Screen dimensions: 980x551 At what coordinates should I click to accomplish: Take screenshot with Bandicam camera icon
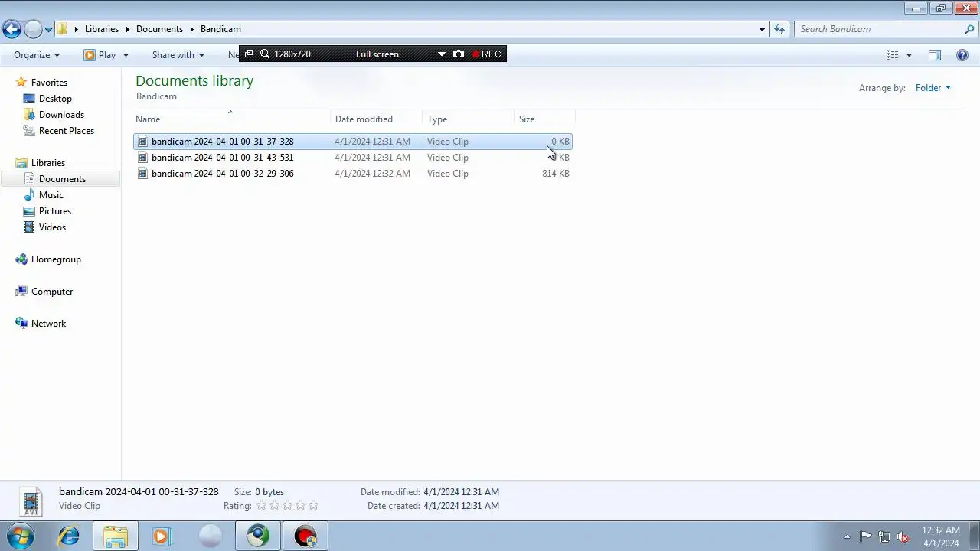point(459,54)
